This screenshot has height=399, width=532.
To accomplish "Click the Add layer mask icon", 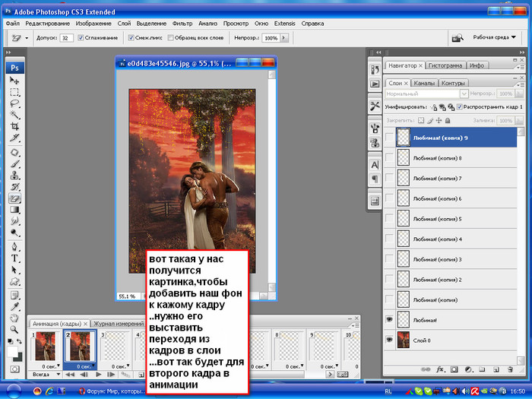I will [454, 369].
